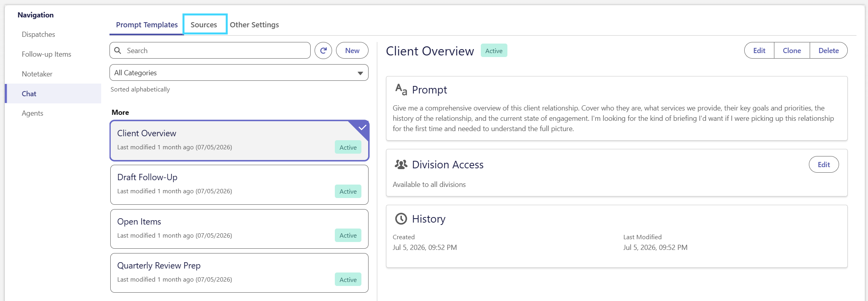Open the All Categories dropdown
This screenshot has height=301, width=868.
[x=239, y=73]
